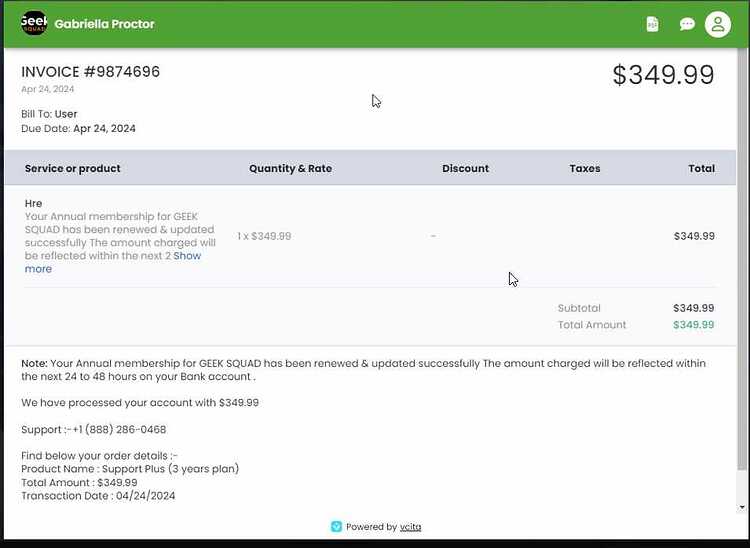
Task: Click the Quantity & Rate column header
Action: (290, 168)
